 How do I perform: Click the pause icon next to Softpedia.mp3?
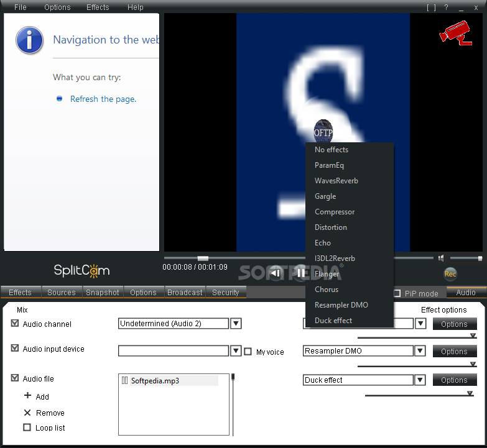(124, 380)
